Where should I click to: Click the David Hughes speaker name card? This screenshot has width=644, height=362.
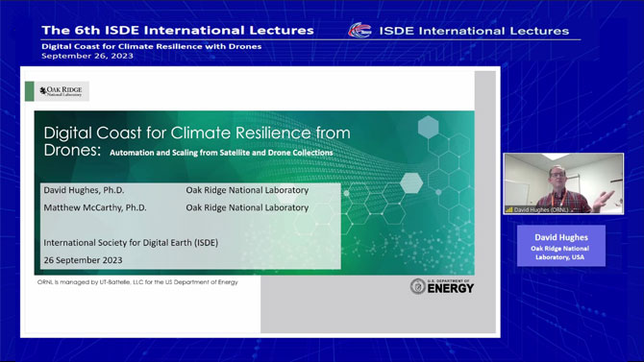[x=561, y=246]
